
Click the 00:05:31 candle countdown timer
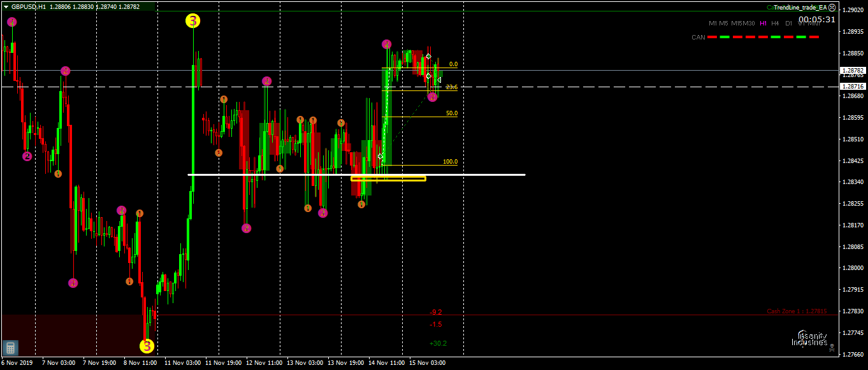[817, 20]
